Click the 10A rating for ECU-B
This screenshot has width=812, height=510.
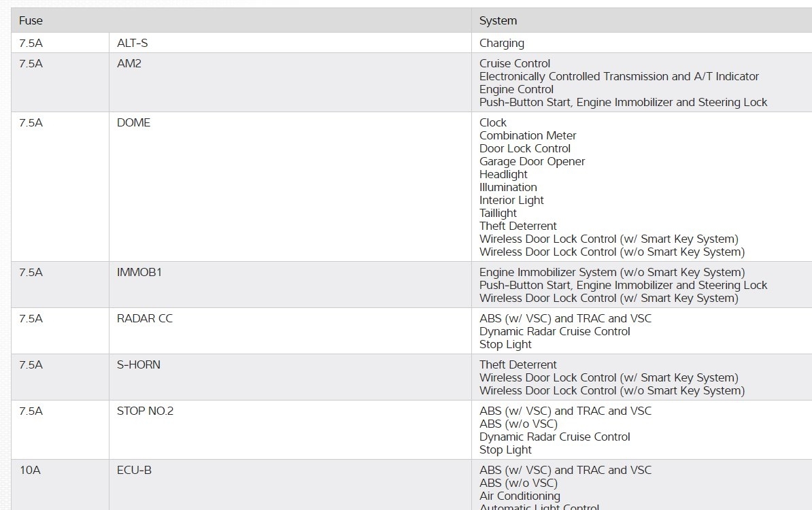(30, 470)
